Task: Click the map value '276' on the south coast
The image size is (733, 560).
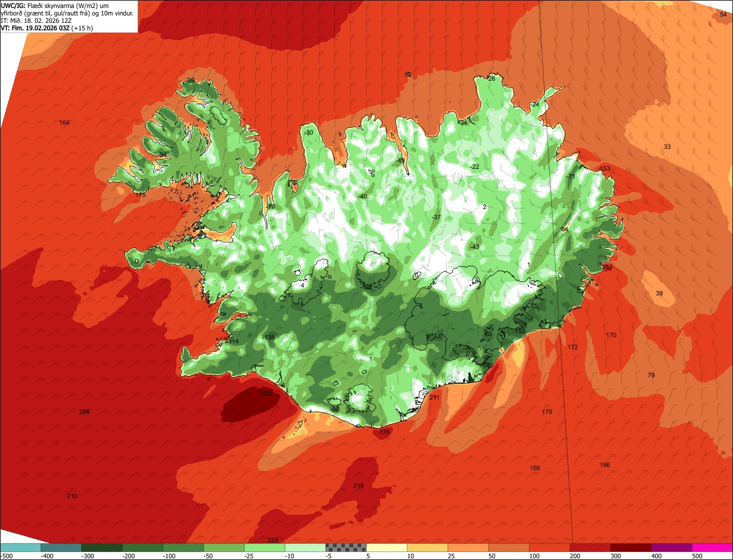Action: tap(384, 432)
